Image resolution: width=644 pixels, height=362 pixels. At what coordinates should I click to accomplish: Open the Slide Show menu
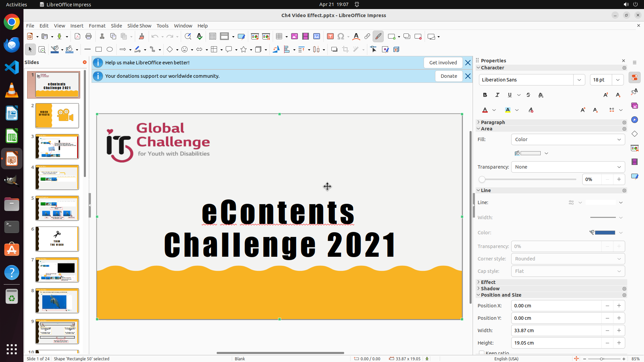tap(139, 26)
